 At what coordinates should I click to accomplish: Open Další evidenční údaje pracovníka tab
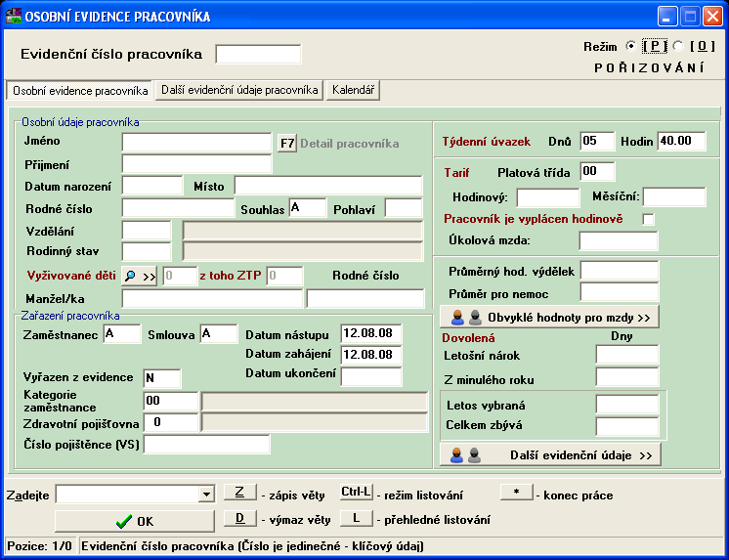pos(239,90)
